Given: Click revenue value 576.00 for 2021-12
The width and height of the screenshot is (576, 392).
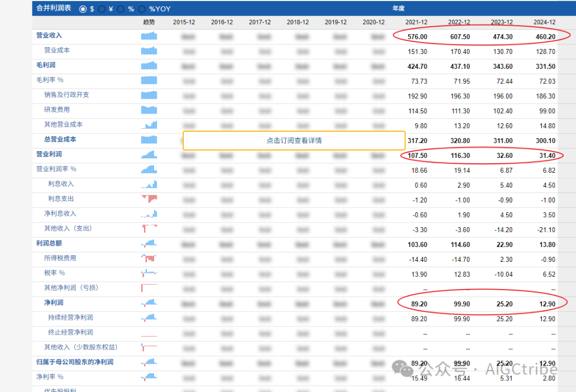Looking at the screenshot, I should tap(417, 37).
